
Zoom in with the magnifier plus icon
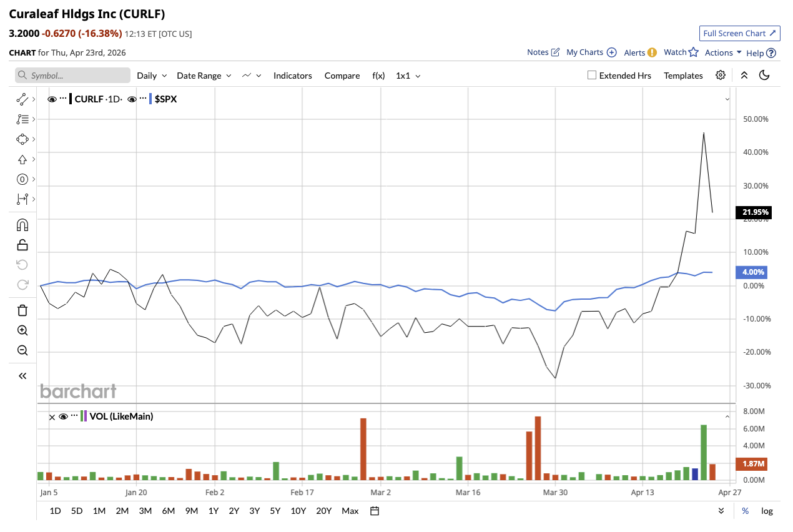(22, 330)
